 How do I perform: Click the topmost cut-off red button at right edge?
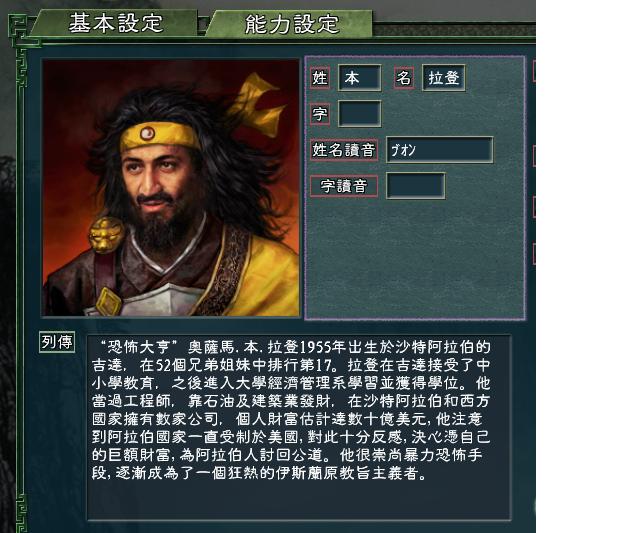point(534,71)
